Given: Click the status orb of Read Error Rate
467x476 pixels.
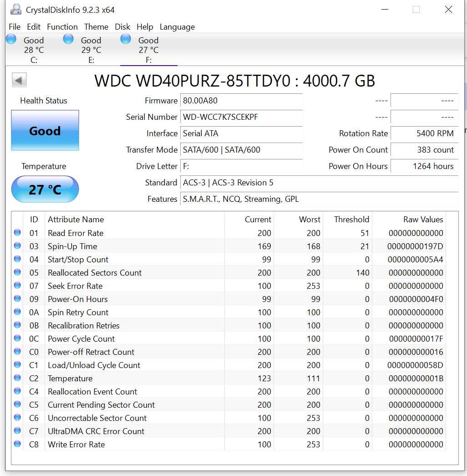Looking at the screenshot, I should pyautogui.click(x=17, y=233).
